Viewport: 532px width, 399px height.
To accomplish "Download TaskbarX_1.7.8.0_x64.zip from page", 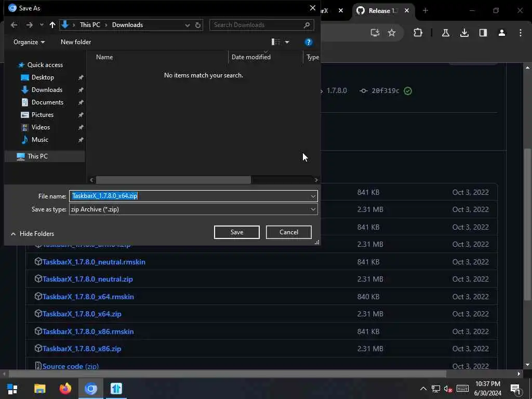I will click(82, 314).
